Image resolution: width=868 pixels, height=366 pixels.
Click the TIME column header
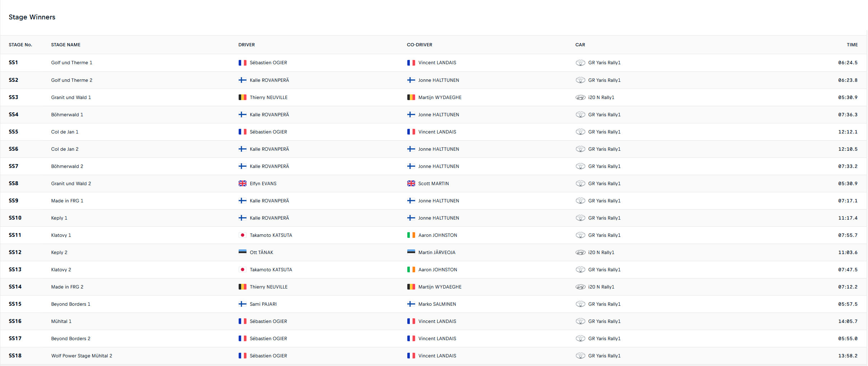click(x=852, y=45)
